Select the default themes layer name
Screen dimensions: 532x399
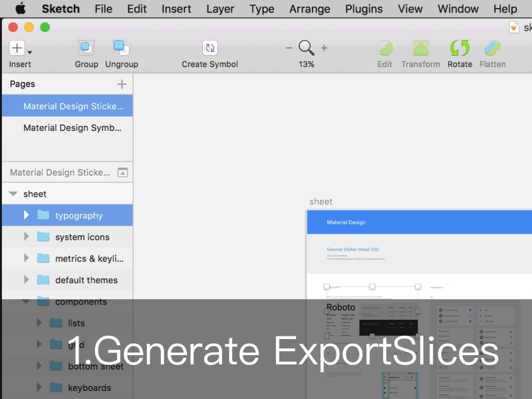[x=86, y=280]
